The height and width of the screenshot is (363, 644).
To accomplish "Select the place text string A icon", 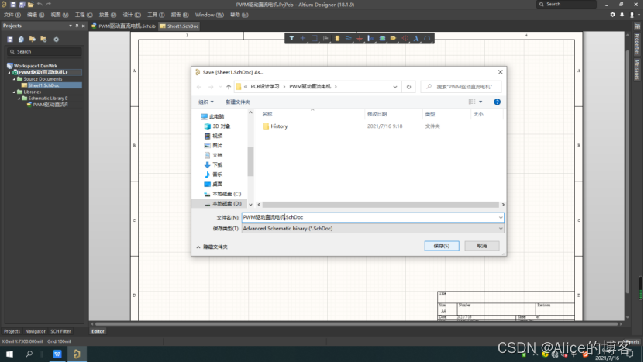I will pos(416,38).
